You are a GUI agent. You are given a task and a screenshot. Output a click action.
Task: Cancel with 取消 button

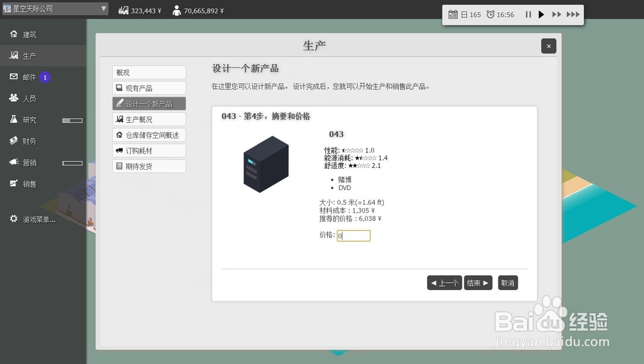coord(507,283)
